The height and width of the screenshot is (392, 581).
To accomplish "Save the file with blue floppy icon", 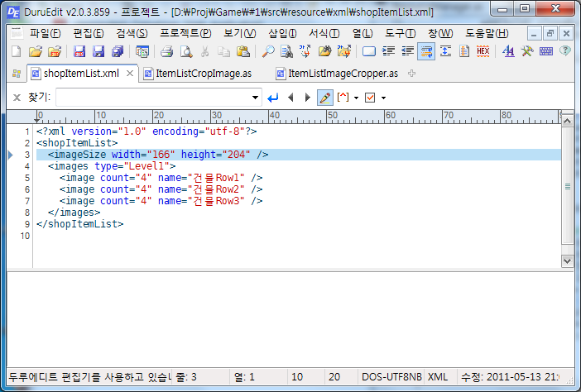I will [98, 51].
